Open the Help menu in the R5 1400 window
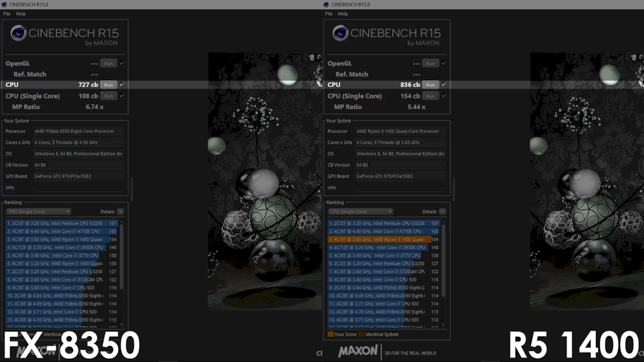The width and height of the screenshot is (644, 362). point(343,14)
